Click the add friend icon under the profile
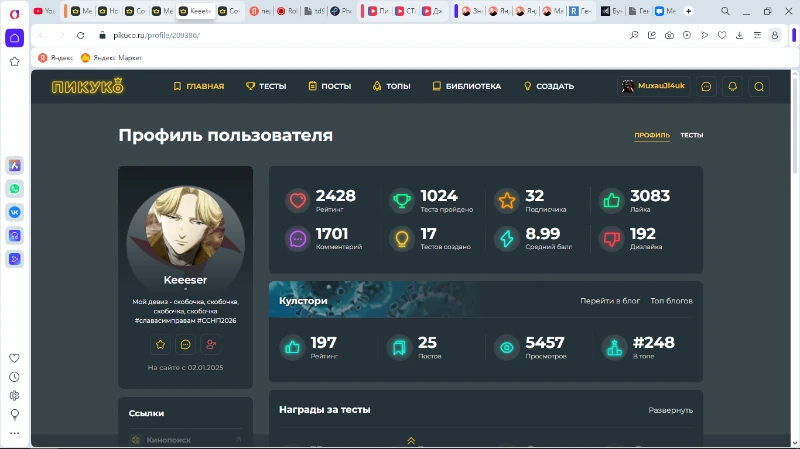This screenshot has height=449, width=800. point(211,344)
